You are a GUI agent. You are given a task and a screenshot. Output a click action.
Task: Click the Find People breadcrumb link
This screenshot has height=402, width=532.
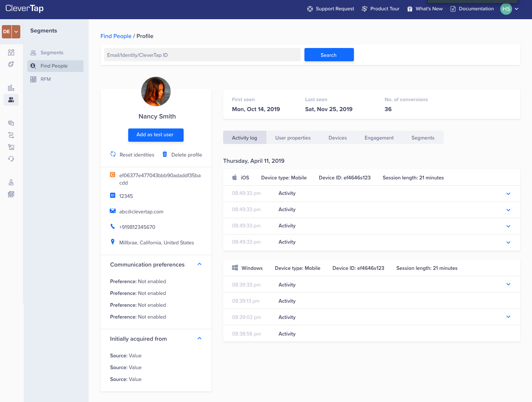coord(116,36)
